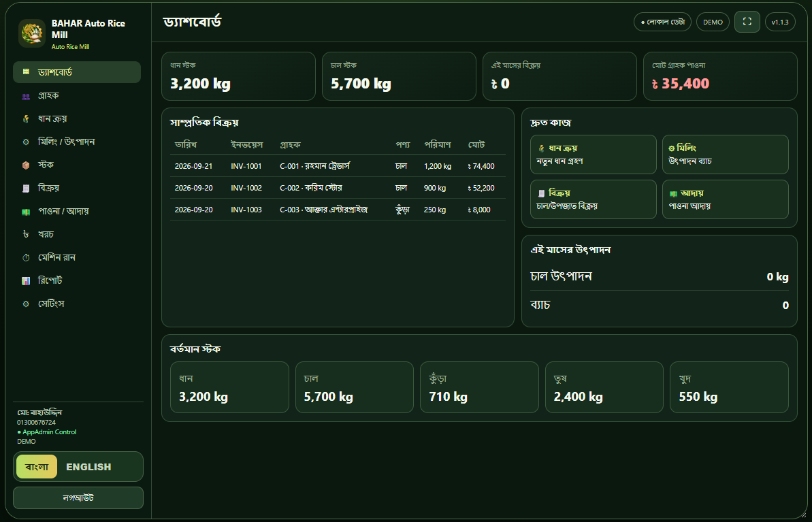Click receipt icon in বিক্রয় quick action
Image resolution: width=812 pixels, height=522 pixels.
[x=542, y=193]
